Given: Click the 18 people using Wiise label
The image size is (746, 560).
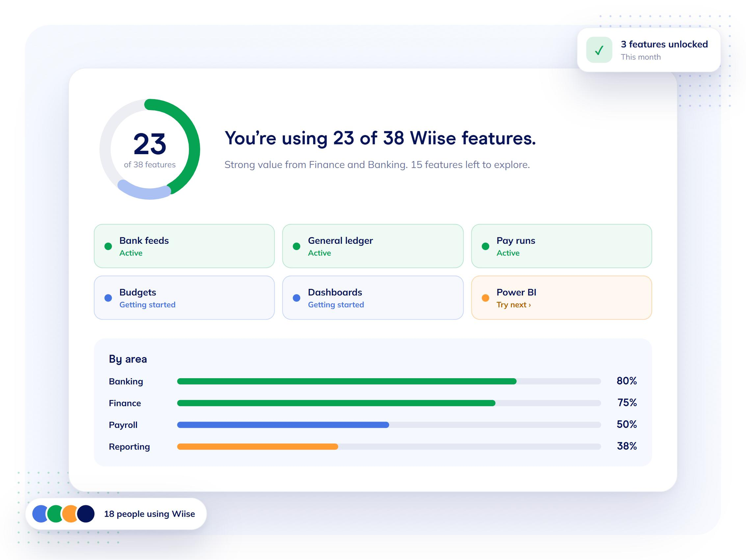Looking at the screenshot, I should pos(149,514).
